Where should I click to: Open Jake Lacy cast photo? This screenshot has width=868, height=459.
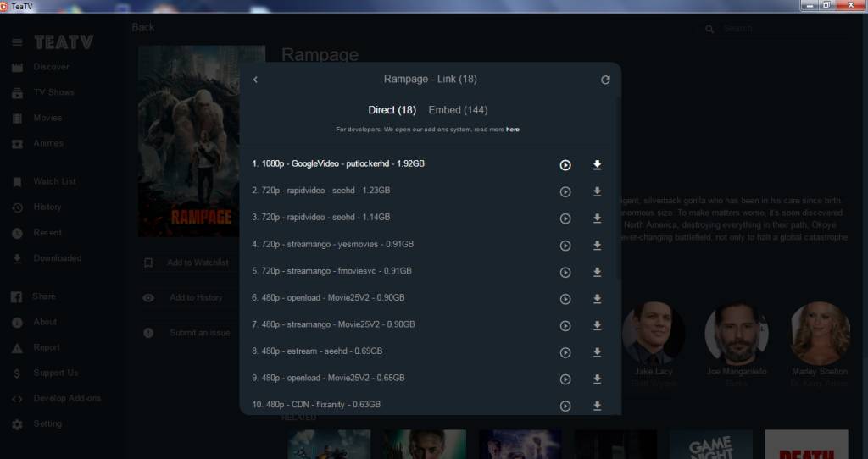654,334
